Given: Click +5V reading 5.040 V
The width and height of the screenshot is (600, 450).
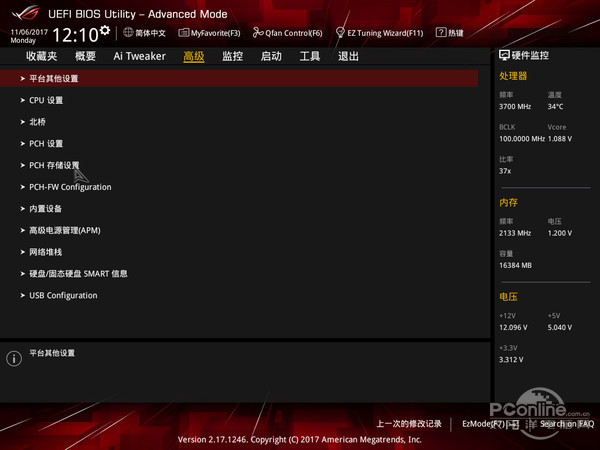Looking at the screenshot, I should (x=560, y=328).
